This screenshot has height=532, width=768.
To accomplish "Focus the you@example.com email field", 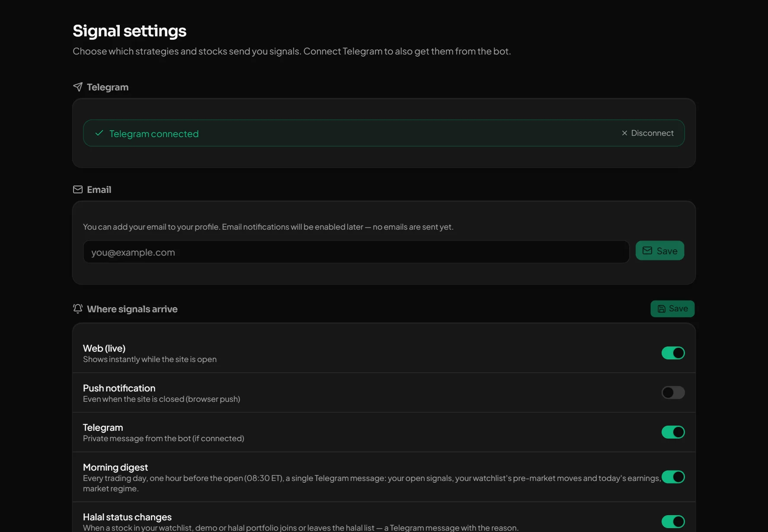I will click(x=356, y=252).
